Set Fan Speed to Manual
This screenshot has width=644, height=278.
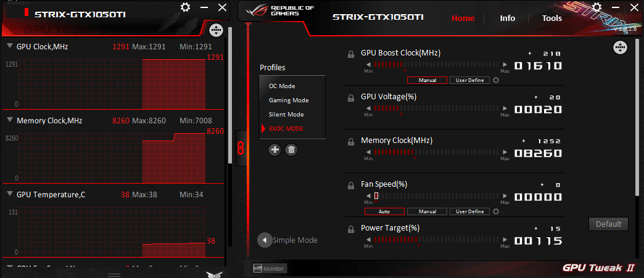pyautogui.click(x=427, y=211)
